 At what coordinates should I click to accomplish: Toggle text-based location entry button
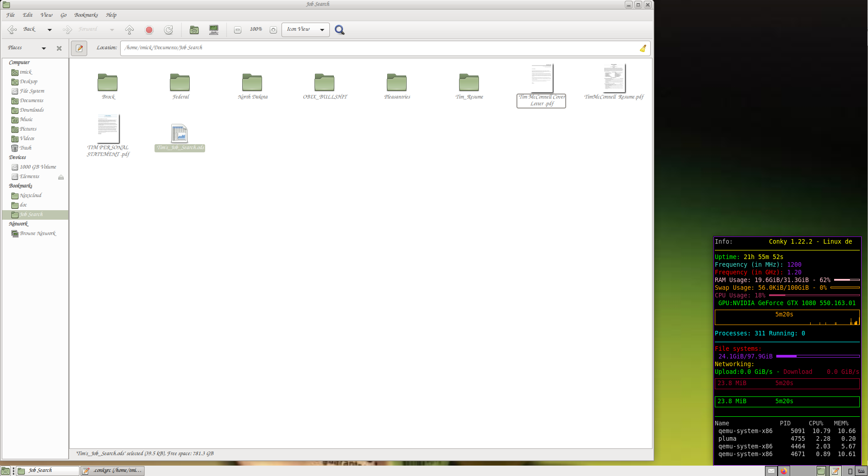(x=79, y=48)
